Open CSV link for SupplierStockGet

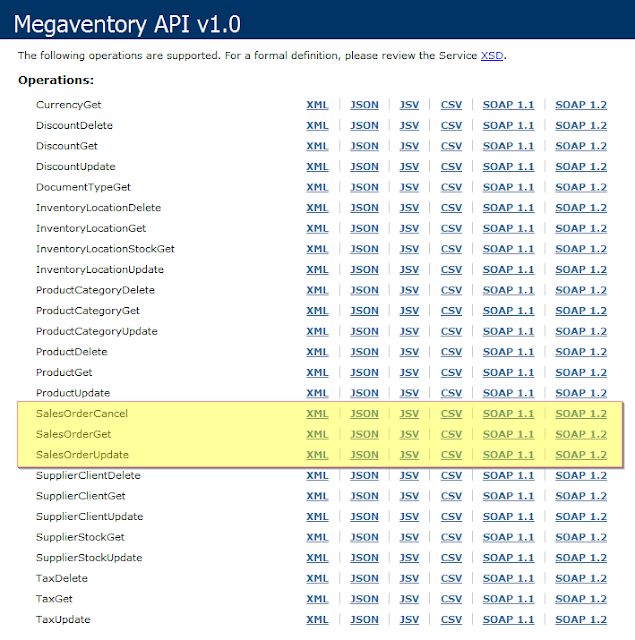pyautogui.click(x=451, y=537)
